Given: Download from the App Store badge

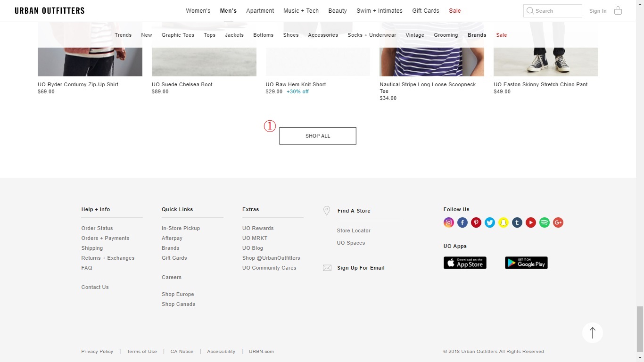Looking at the screenshot, I should (x=465, y=263).
